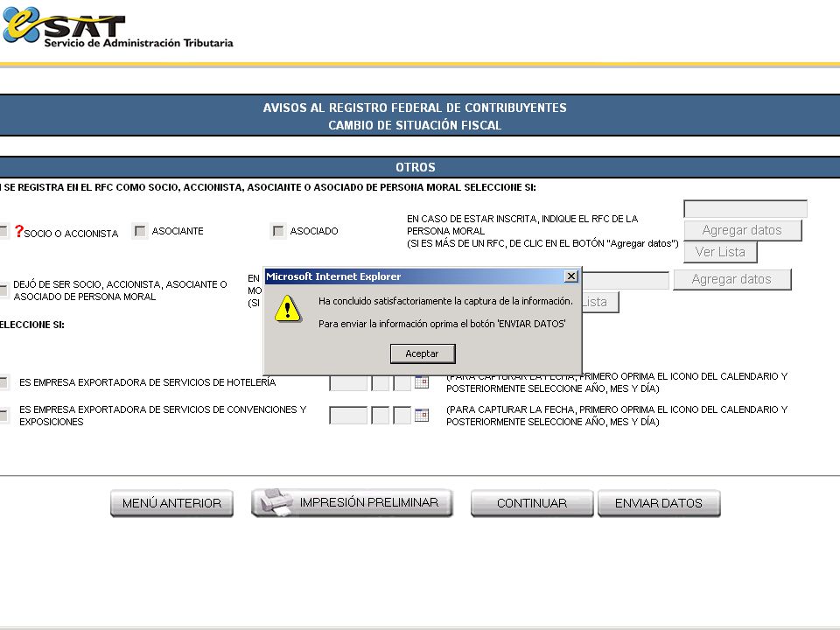Check exportadora de servicios de convenciones checkbox
This screenshot has width=840, height=630.
click(3, 415)
